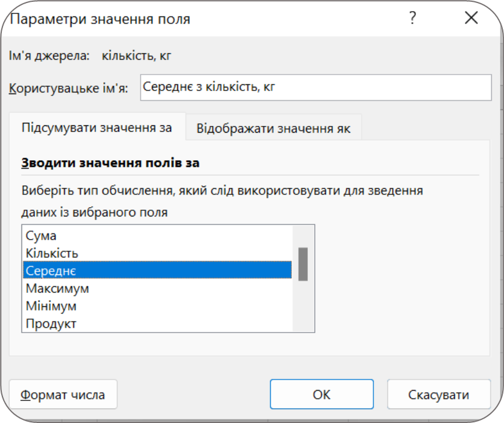Open the Формат числа number format dialog
This screenshot has height=423, width=504.
63,395
